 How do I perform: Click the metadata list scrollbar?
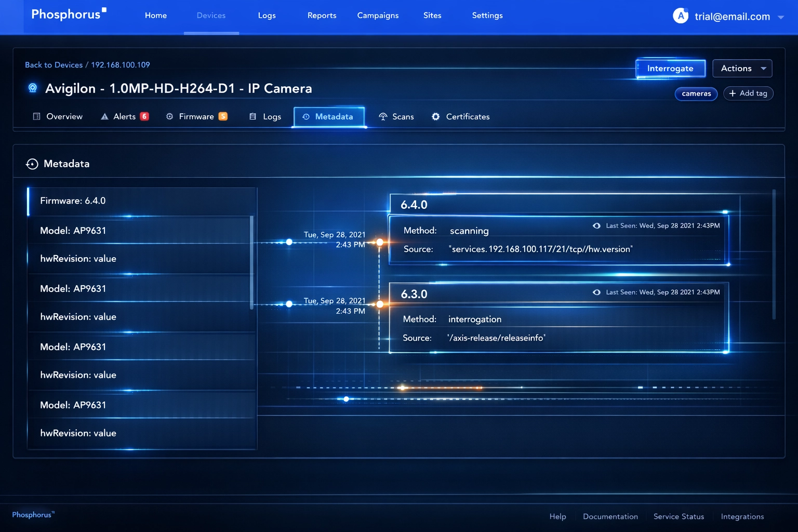[x=252, y=262]
